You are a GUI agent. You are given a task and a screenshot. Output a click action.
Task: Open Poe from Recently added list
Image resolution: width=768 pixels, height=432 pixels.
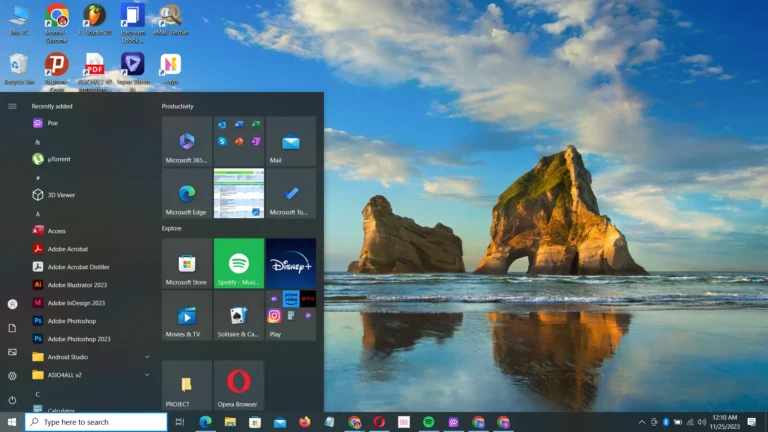[x=91, y=123]
